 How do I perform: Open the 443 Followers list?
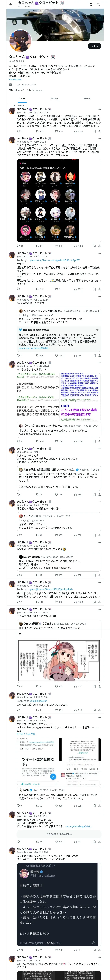click(x=34, y=90)
